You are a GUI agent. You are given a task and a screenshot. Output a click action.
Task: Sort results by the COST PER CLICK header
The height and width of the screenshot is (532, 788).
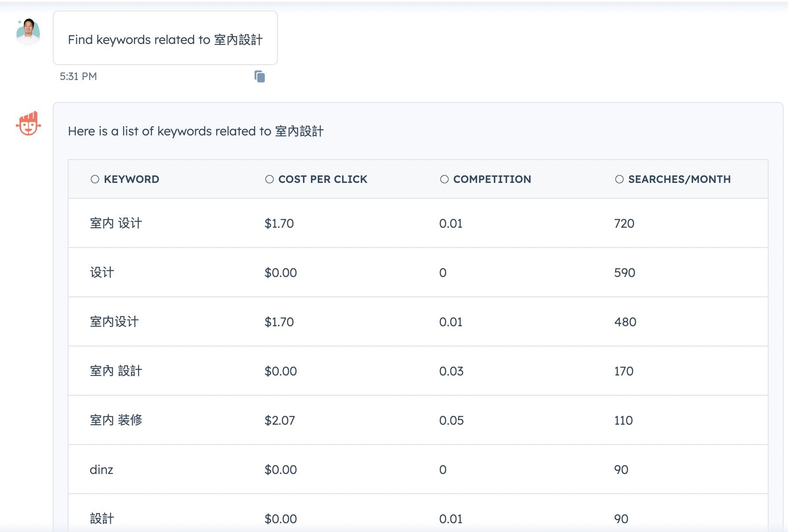pos(323,179)
